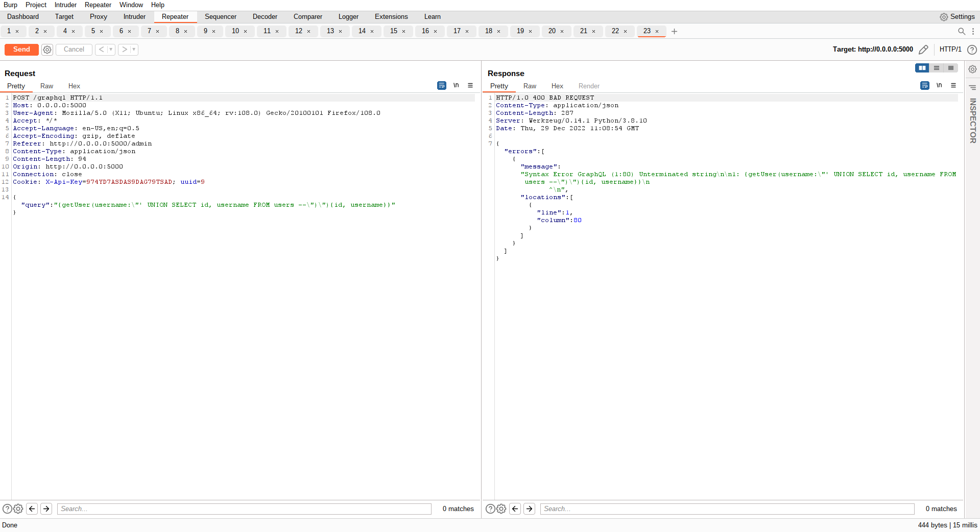980x532 pixels.
Task: Click Inspector filter lines icon
Action: pos(973,87)
